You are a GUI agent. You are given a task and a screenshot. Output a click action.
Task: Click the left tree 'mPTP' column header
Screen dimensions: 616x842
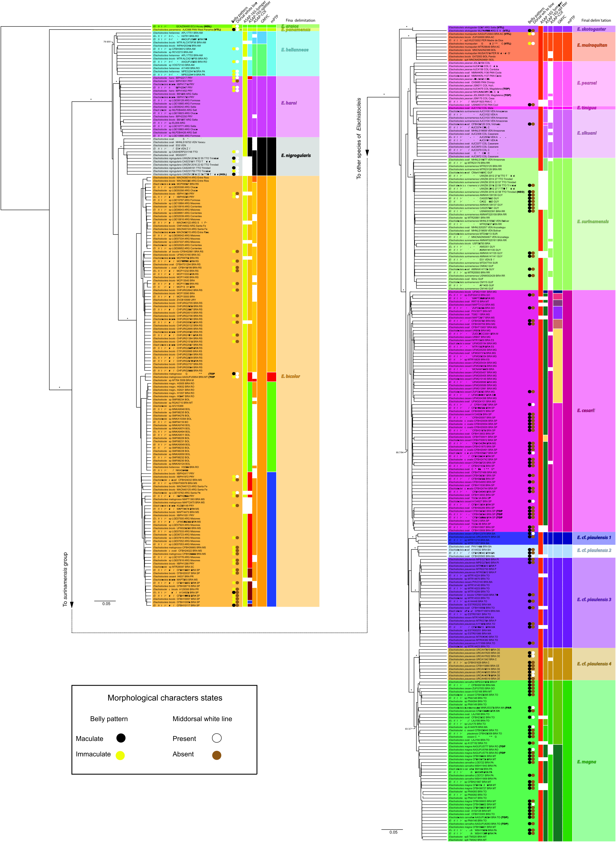274,19
